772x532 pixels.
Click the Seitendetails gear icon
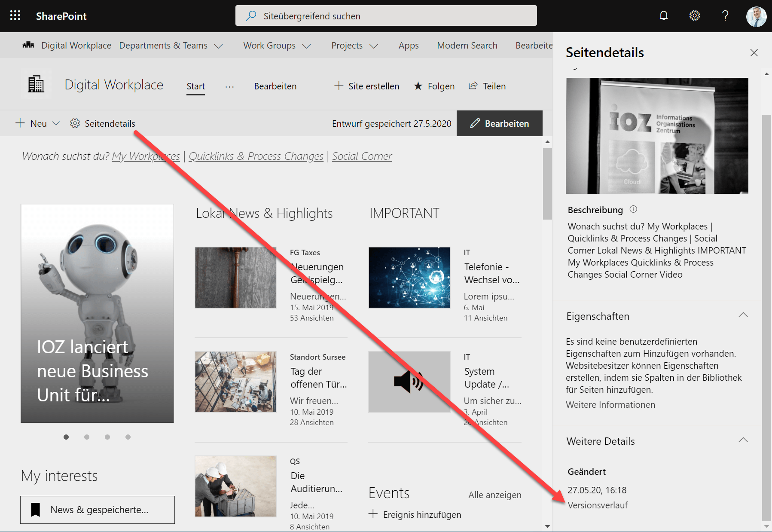click(x=75, y=123)
